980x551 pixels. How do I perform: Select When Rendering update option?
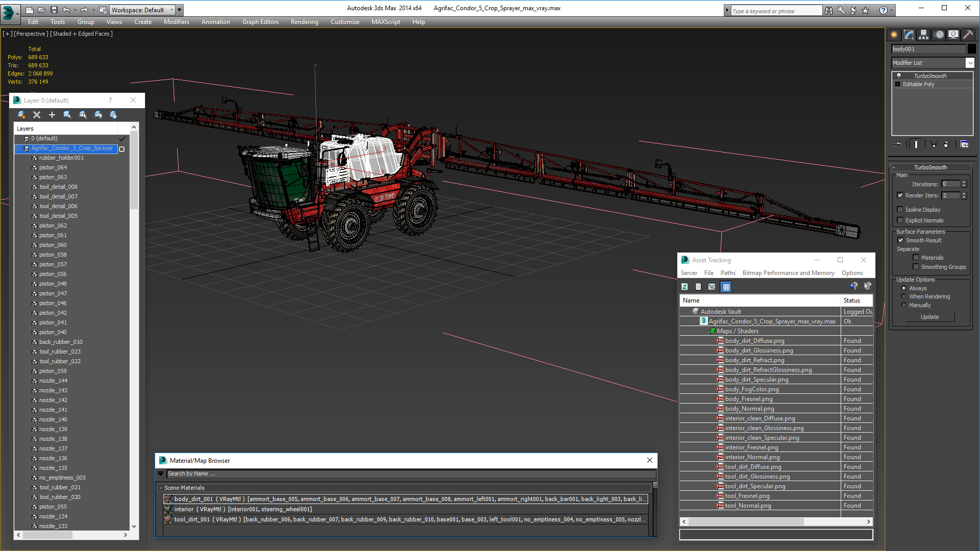click(904, 296)
